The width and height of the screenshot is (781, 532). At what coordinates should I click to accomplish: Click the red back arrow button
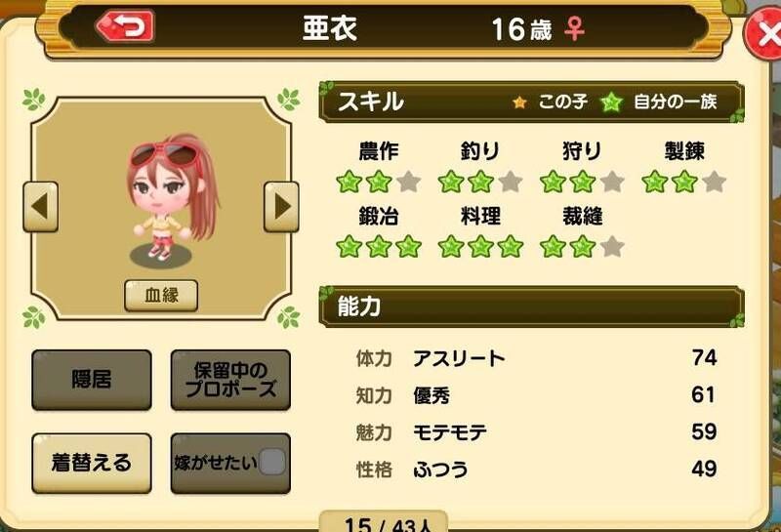click(x=126, y=26)
